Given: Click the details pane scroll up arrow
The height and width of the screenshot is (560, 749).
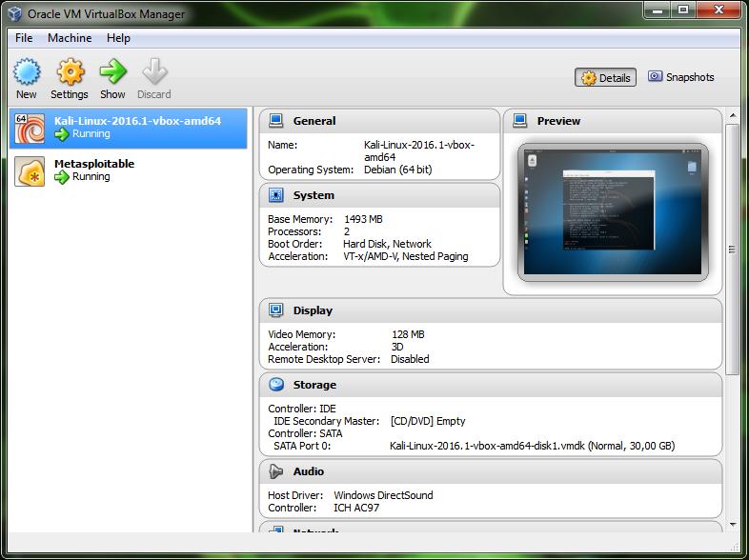Looking at the screenshot, I should [x=732, y=115].
